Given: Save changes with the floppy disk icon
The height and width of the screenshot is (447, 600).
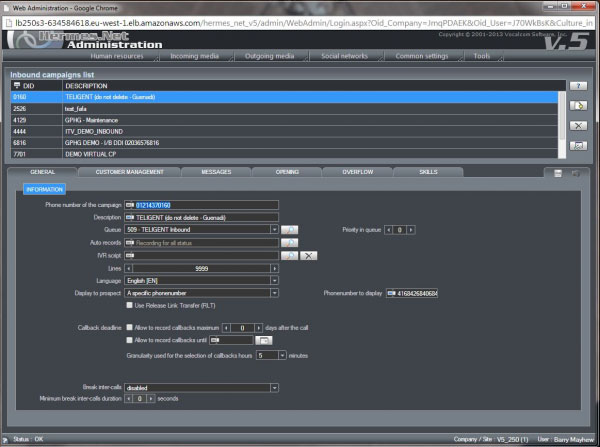Looking at the screenshot, I should 558,173.
